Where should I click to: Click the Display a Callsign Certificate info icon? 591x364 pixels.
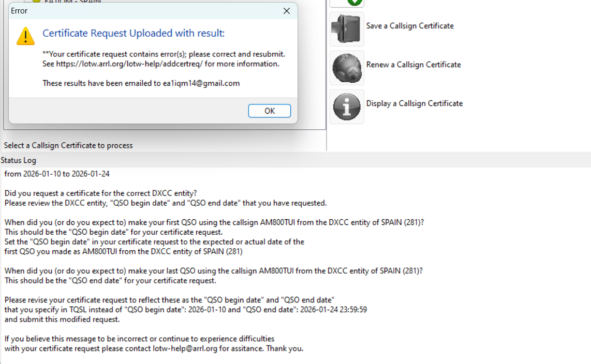pos(347,107)
